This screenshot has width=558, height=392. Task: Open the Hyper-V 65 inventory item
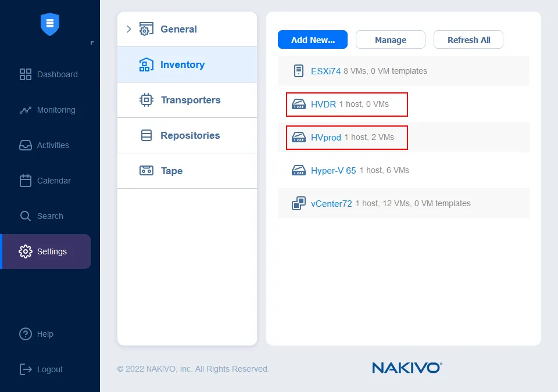click(x=333, y=170)
